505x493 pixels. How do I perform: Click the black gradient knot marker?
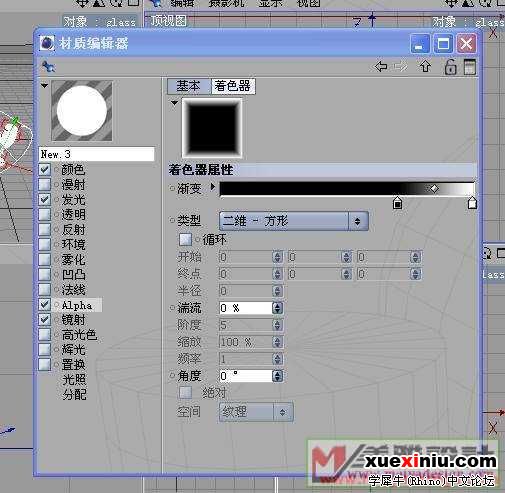(397, 203)
